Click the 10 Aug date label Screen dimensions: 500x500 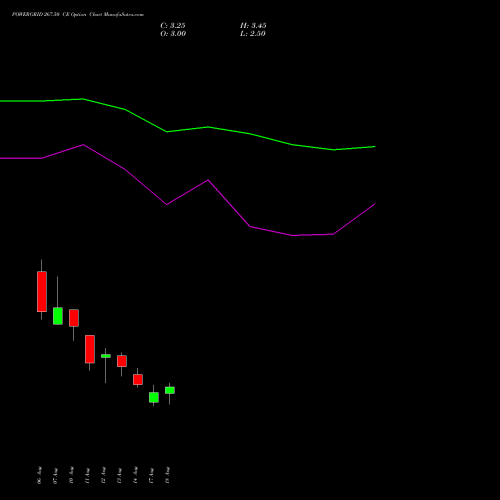click(x=71, y=475)
